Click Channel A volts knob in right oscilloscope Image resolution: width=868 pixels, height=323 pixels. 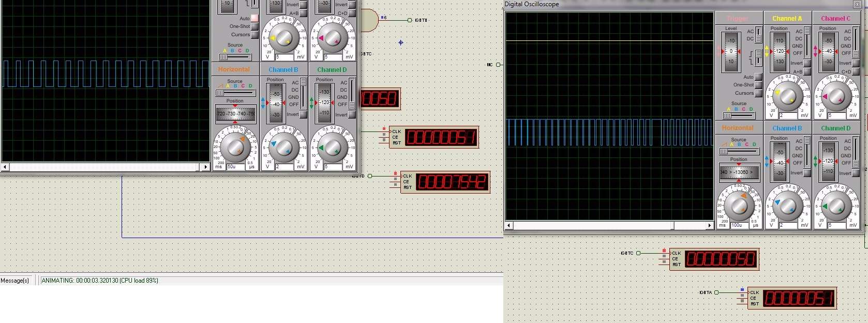(x=787, y=96)
